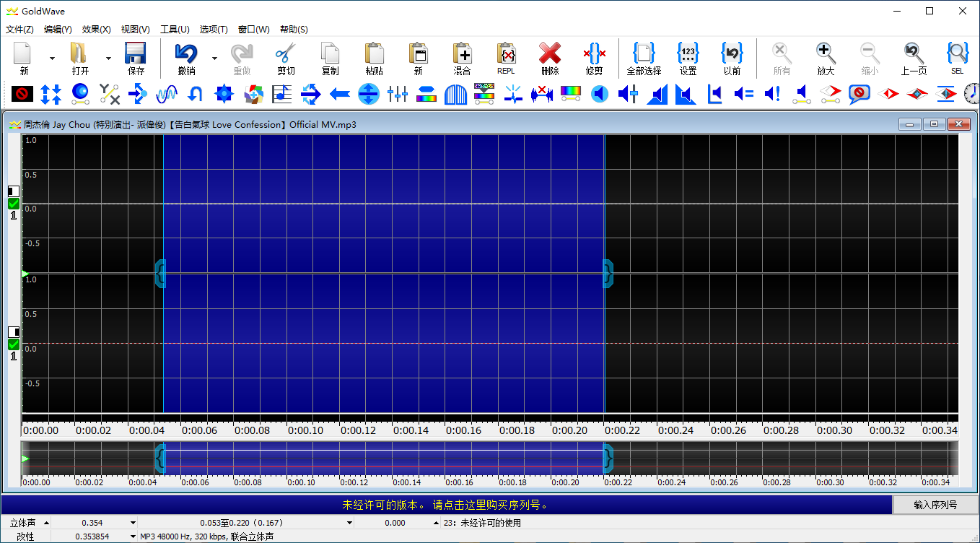Open the 效果(X) menu
The height and width of the screenshot is (543, 980).
[x=97, y=30]
